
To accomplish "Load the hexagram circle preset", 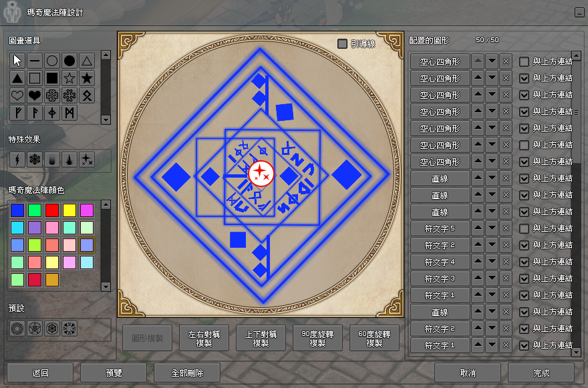I will coord(52,329).
